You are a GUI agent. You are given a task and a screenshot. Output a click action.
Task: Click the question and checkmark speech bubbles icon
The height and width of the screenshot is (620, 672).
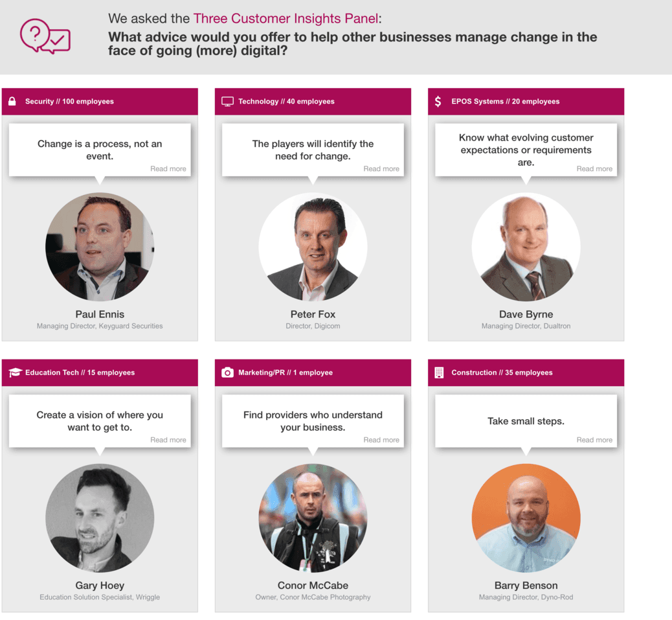pyautogui.click(x=45, y=36)
